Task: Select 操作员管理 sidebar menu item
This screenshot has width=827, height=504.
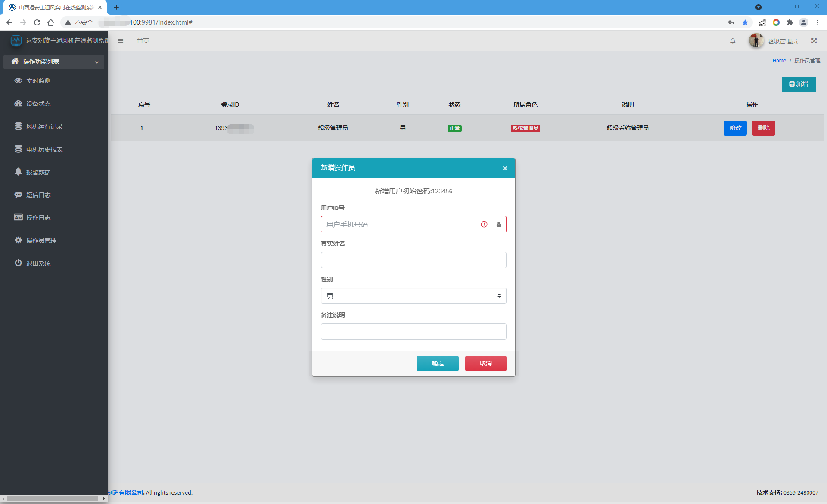Action: (41, 241)
